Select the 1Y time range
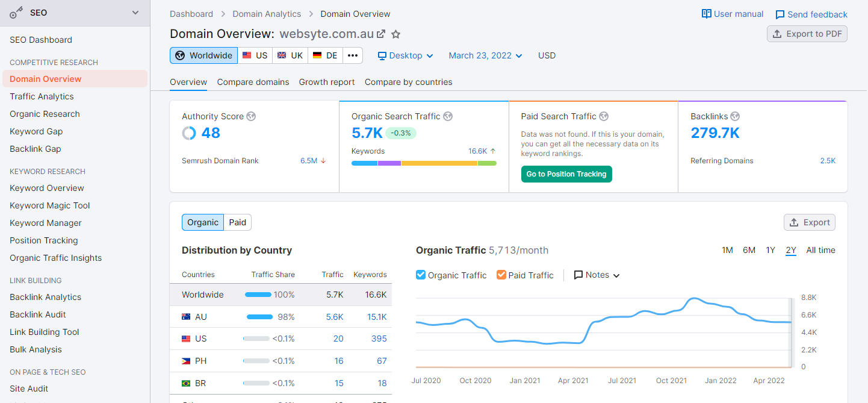 770,250
